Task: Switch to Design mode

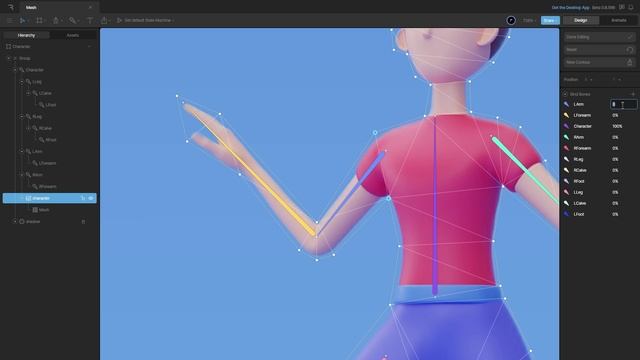Action: click(x=580, y=20)
